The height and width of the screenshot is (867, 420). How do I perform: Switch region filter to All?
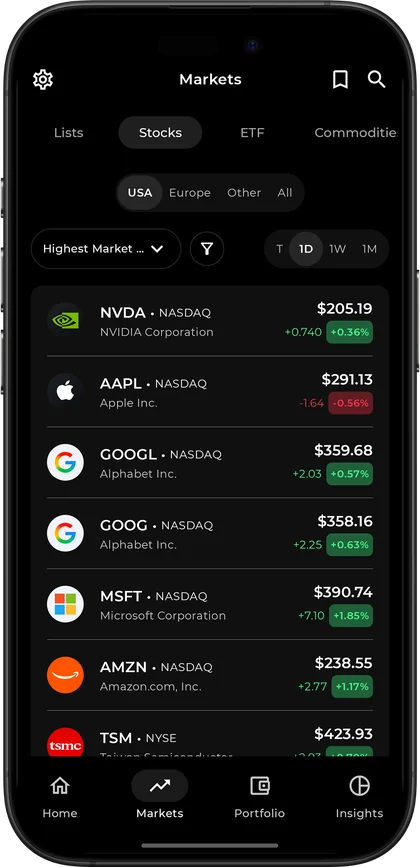click(285, 193)
